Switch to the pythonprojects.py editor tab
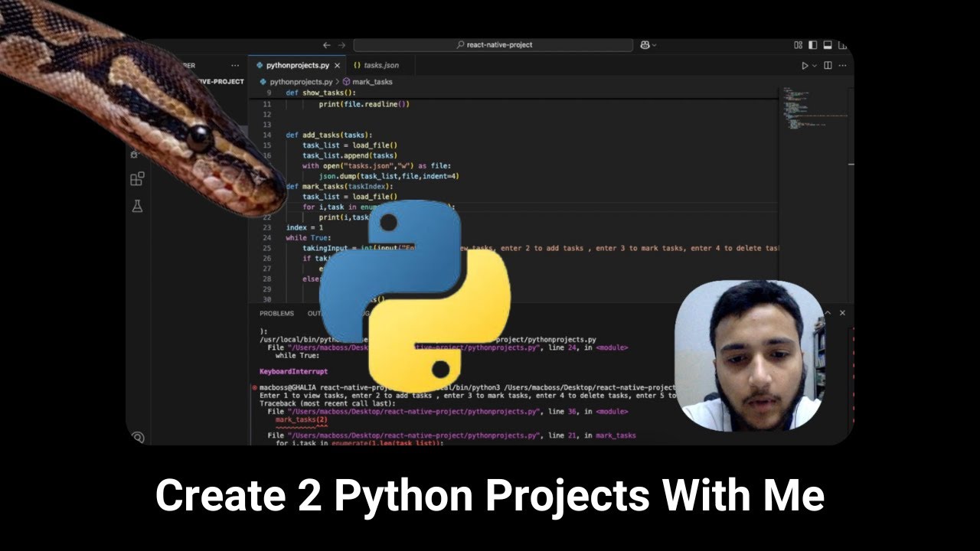This screenshot has height=551, width=980. 298,66
